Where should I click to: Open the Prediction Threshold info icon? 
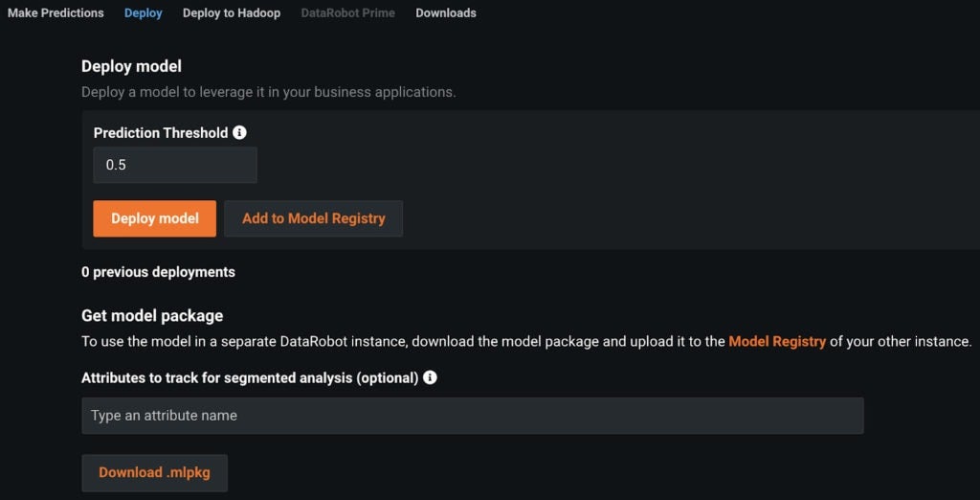click(239, 133)
